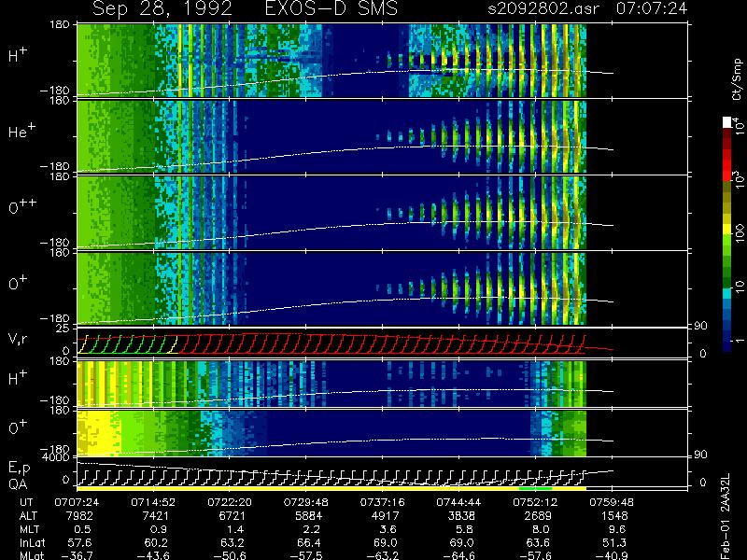Click UT value '0722:20'
Image resolution: width=747 pixels, height=560 pixels.
click(230, 502)
